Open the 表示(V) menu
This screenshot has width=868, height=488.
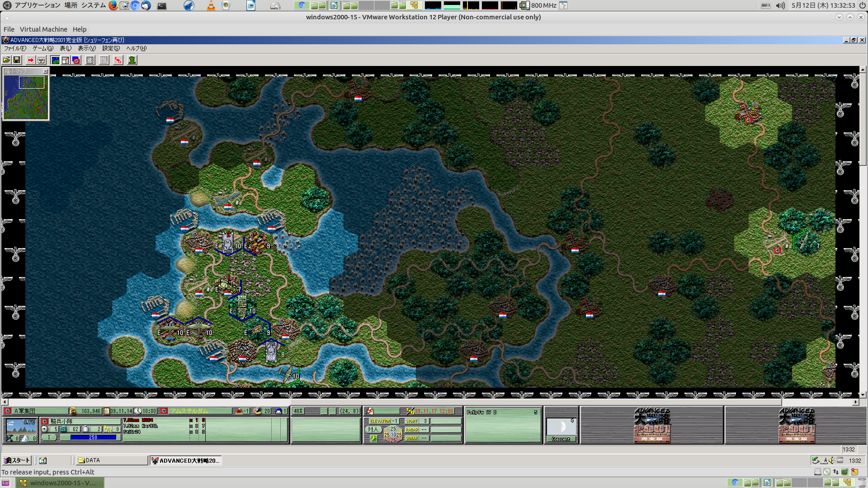[87, 48]
